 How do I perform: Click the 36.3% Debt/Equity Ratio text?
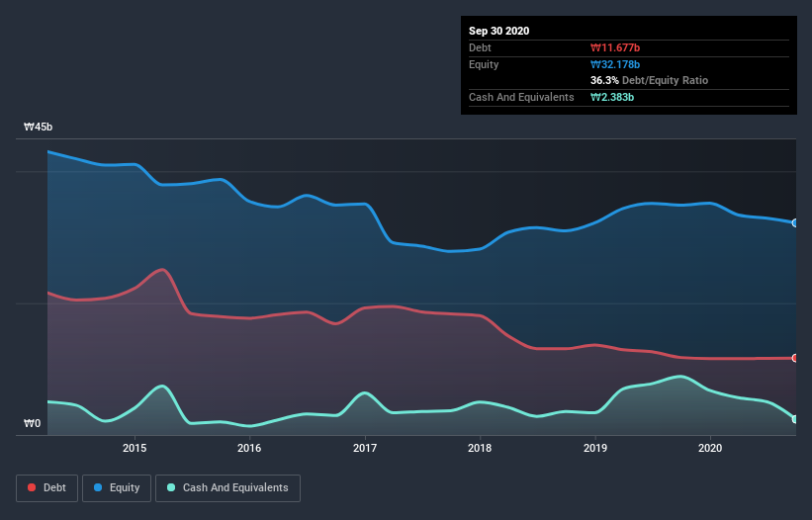click(650, 80)
